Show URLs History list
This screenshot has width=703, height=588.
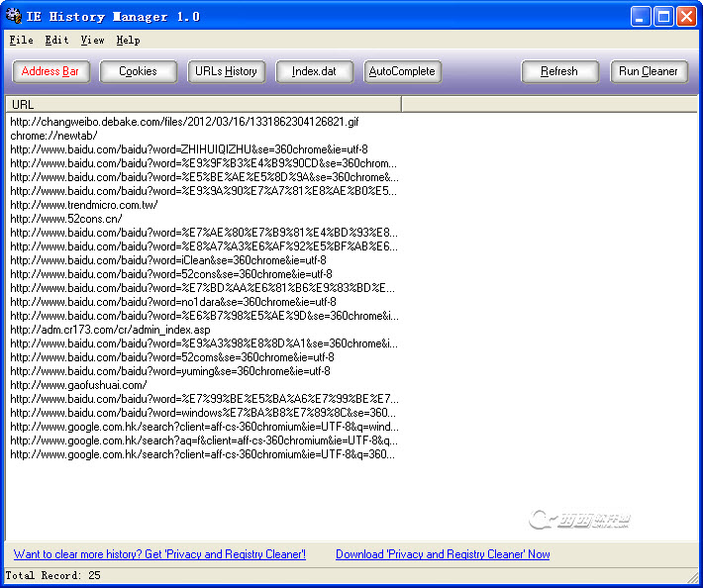pos(227,71)
